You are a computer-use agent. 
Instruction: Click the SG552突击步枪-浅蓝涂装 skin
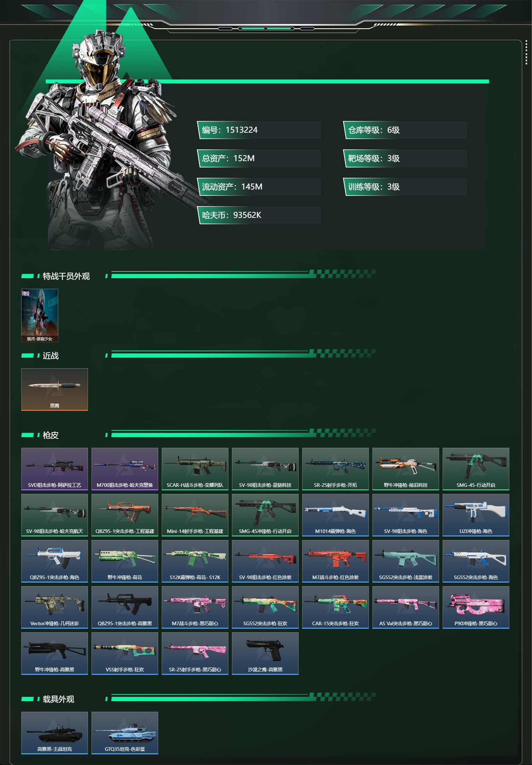tap(406, 561)
